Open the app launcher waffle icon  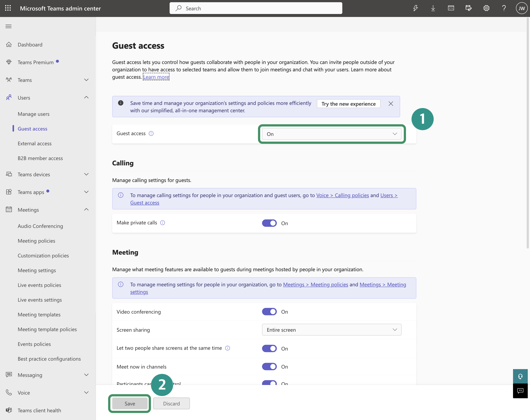pos(8,8)
